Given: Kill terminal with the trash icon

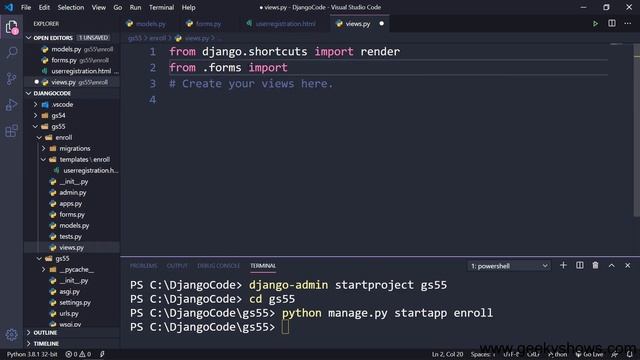Looking at the screenshot, I should pos(595,265).
